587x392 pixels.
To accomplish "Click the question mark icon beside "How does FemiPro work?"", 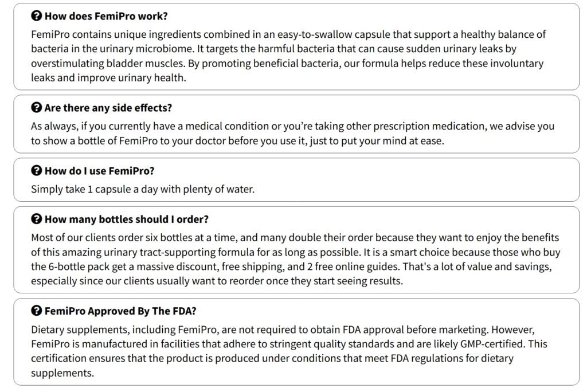I will pyautogui.click(x=36, y=16).
